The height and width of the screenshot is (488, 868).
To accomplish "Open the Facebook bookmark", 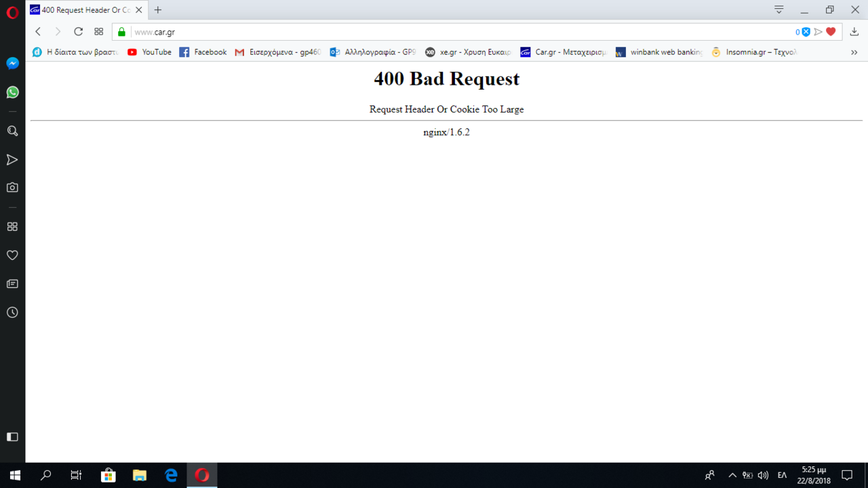I will tap(203, 52).
